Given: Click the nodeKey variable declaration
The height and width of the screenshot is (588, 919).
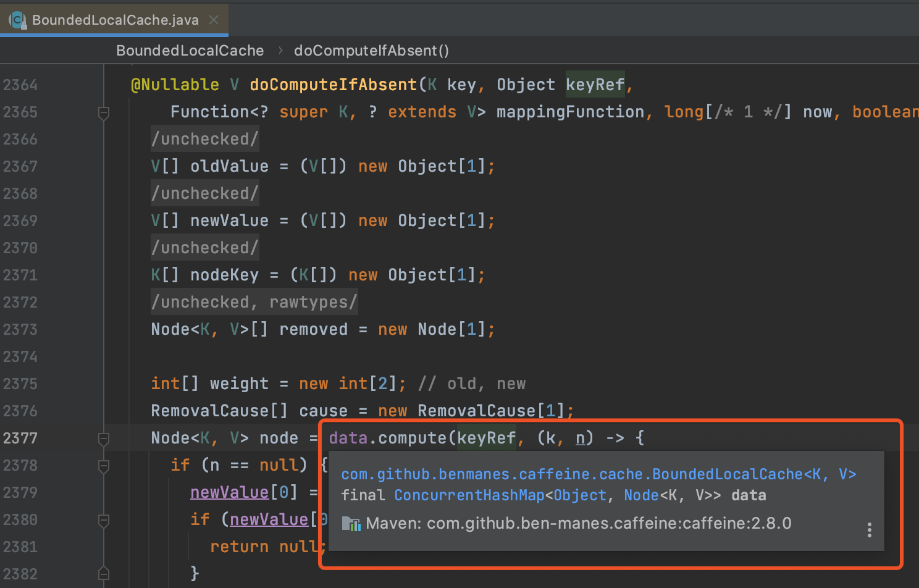Looking at the screenshot, I should (x=225, y=275).
